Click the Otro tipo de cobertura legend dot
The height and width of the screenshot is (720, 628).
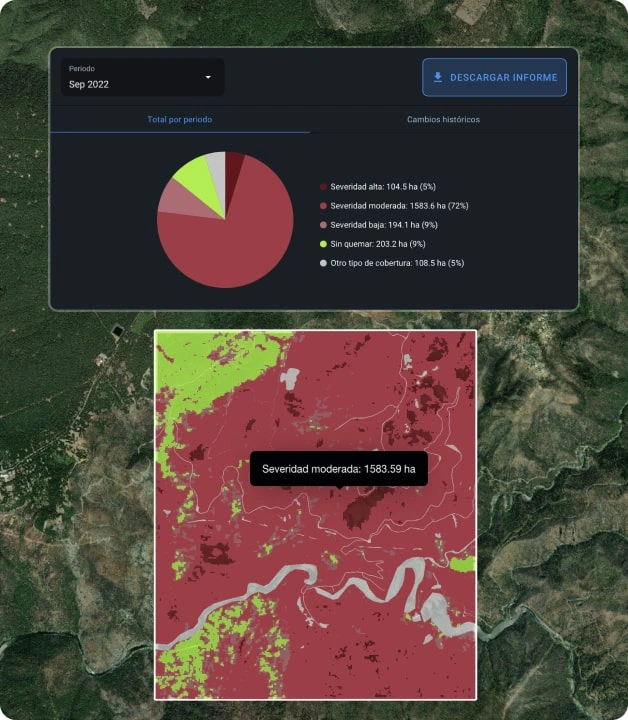click(x=323, y=263)
